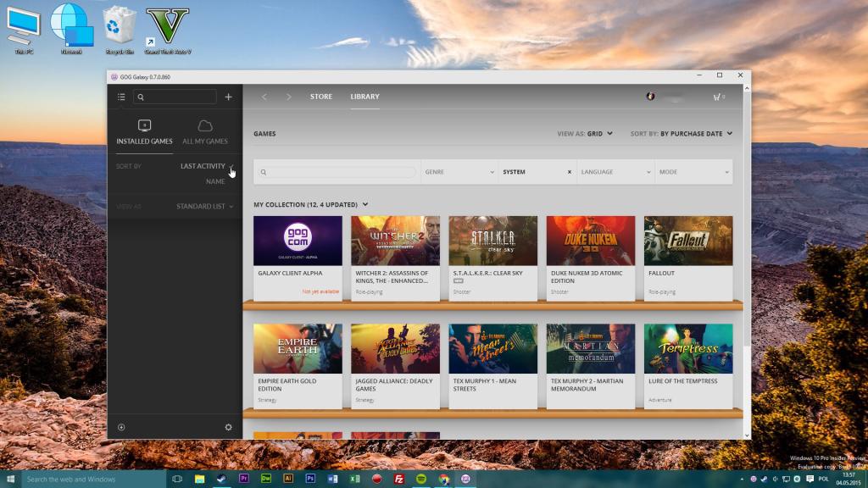Click the download status icon in sidebar bottom
868x488 pixels.
click(121, 427)
